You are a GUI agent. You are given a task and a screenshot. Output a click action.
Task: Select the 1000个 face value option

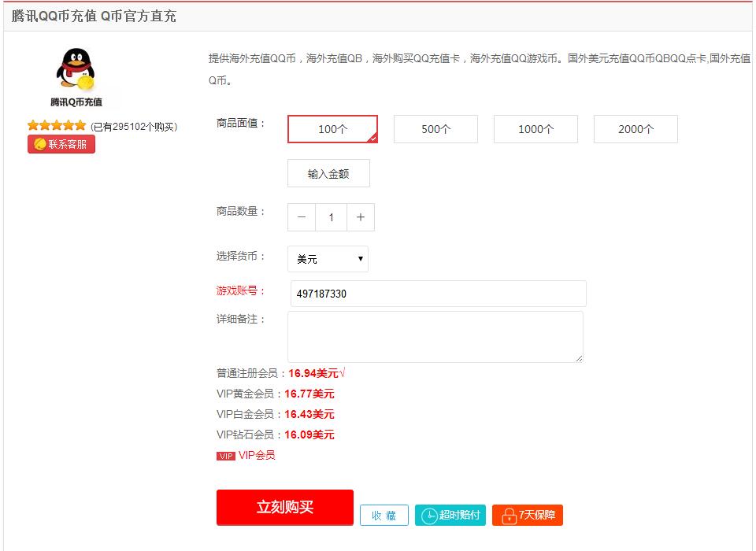click(535, 129)
